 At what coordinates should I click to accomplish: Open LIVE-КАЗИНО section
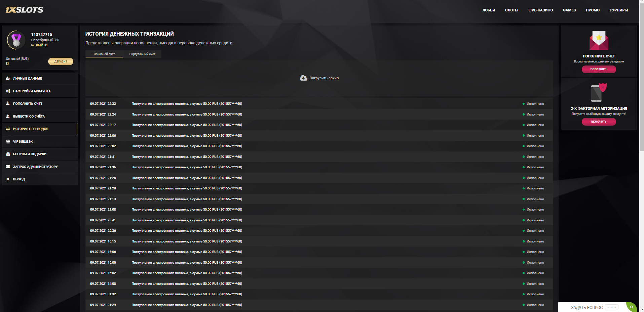pyautogui.click(x=540, y=10)
